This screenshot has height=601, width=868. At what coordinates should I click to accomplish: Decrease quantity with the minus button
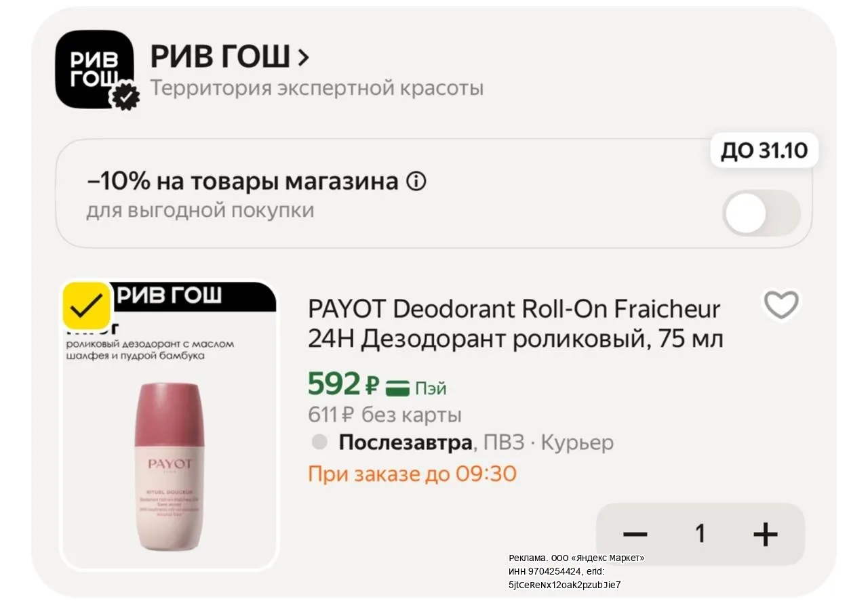tap(635, 535)
